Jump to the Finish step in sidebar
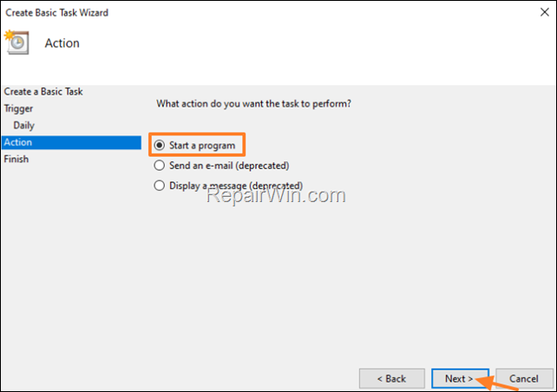Viewport: 557px width, 392px height. (x=16, y=160)
